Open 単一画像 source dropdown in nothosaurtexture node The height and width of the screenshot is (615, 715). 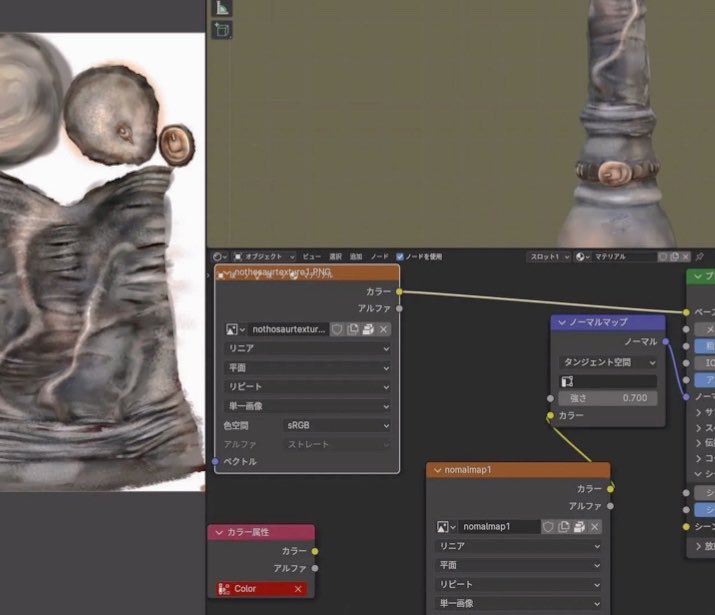click(307, 406)
